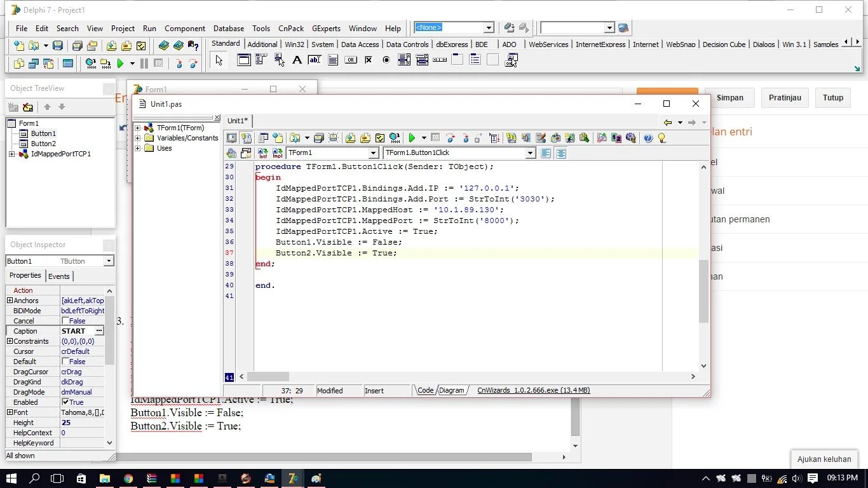This screenshot has width=868, height=488.
Task: Switch to the Diagram tab in editor
Action: pyautogui.click(x=452, y=390)
